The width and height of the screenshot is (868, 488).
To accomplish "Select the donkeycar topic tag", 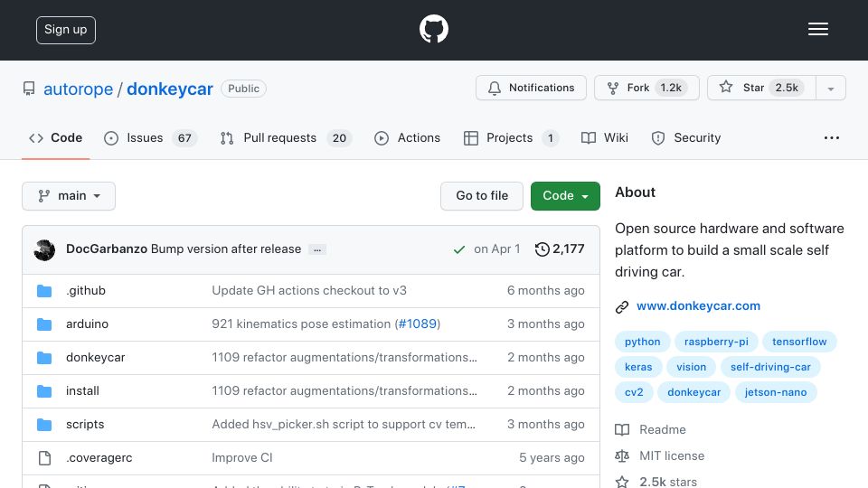I will pos(693,393).
